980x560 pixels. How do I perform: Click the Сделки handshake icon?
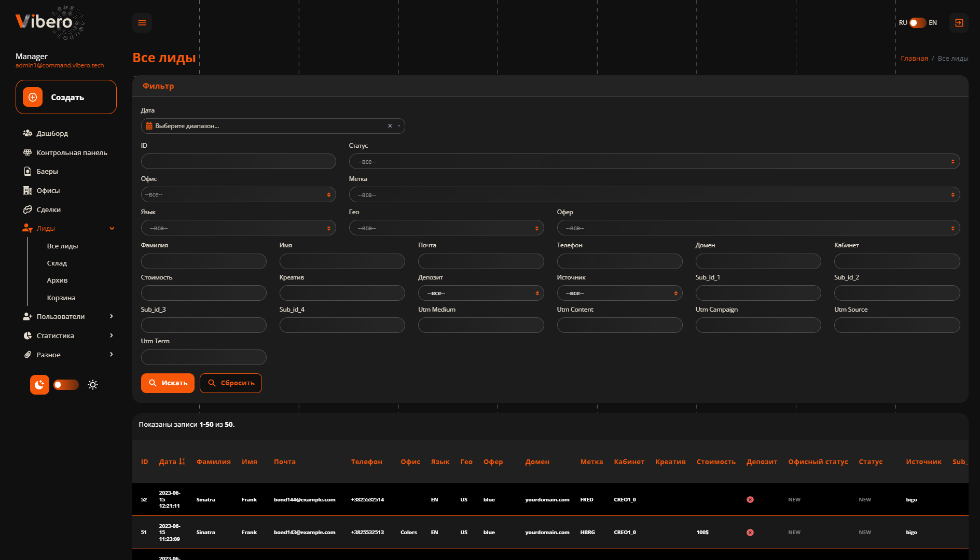tap(27, 209)
